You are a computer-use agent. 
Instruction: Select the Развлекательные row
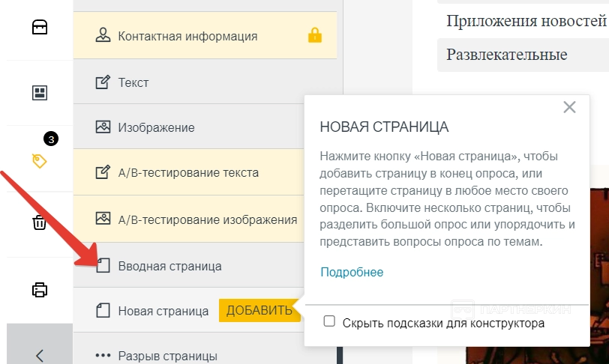(x=507, y=55)
